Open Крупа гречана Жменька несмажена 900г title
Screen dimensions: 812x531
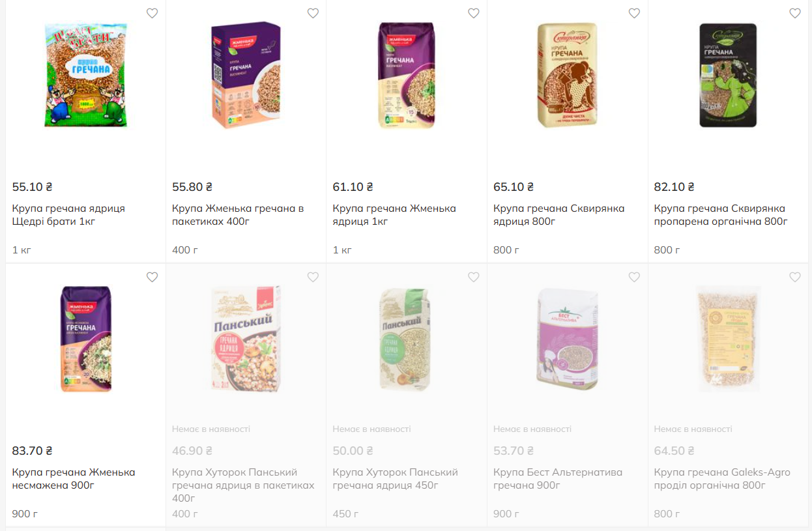[74, 479]
